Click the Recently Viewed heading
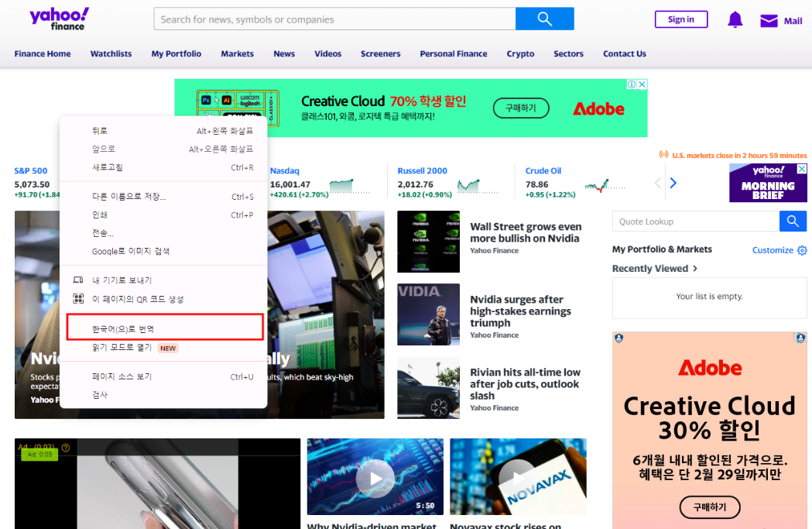This screenshot has width=812, height=529. pyautogui.click(x=650, y=269)
